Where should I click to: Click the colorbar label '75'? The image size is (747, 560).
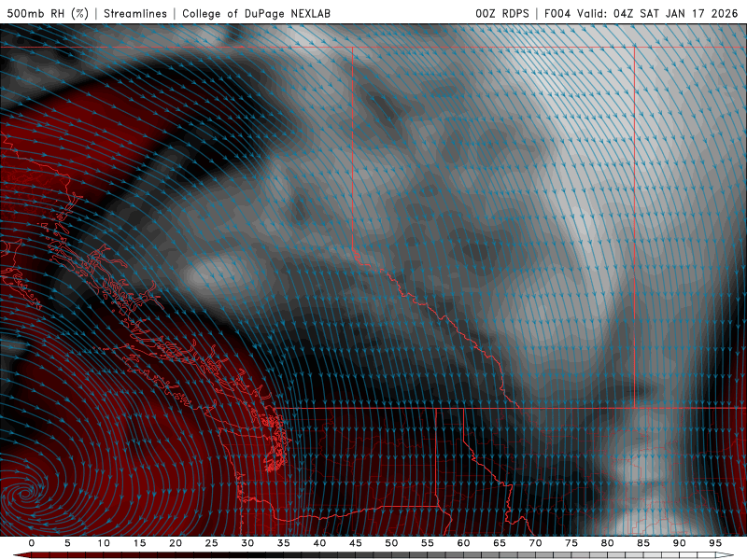(x=571, y=543)
